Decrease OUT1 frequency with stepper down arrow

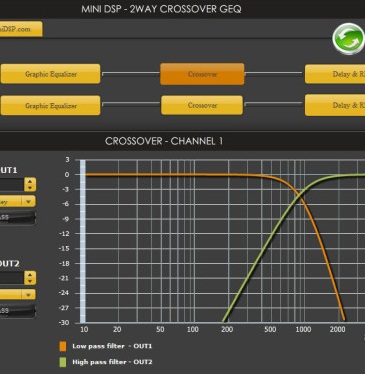tap(30, 188)
